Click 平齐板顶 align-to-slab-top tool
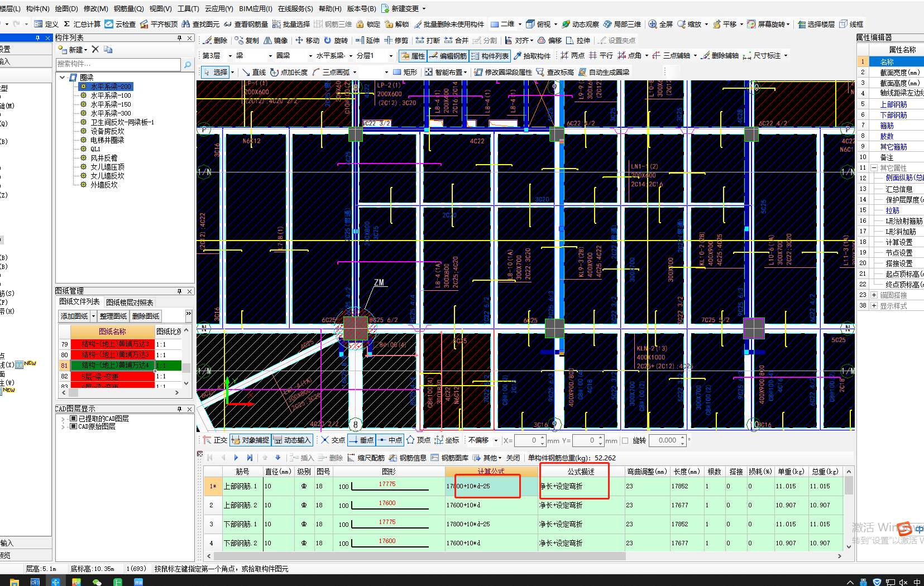 tap(159, 24)
